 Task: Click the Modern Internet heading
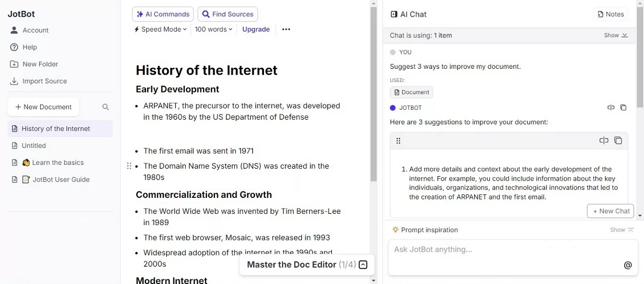click(171, 280)
